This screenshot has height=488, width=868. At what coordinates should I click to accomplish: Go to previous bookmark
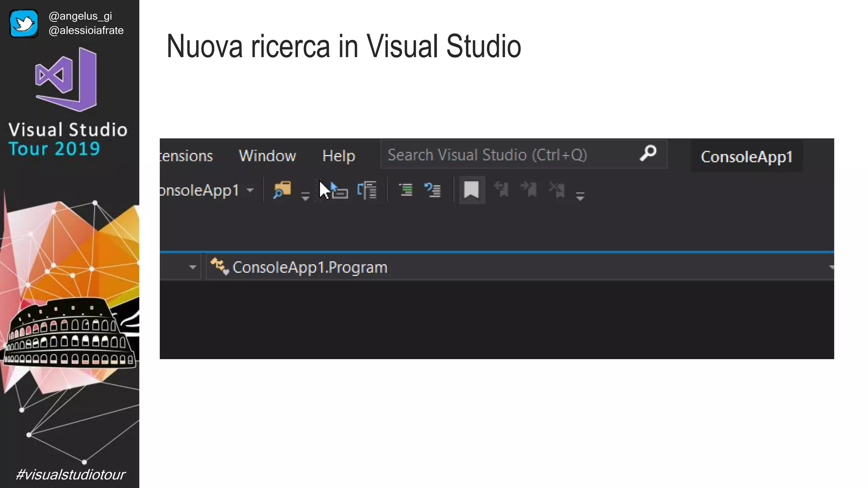coord(502,189)
